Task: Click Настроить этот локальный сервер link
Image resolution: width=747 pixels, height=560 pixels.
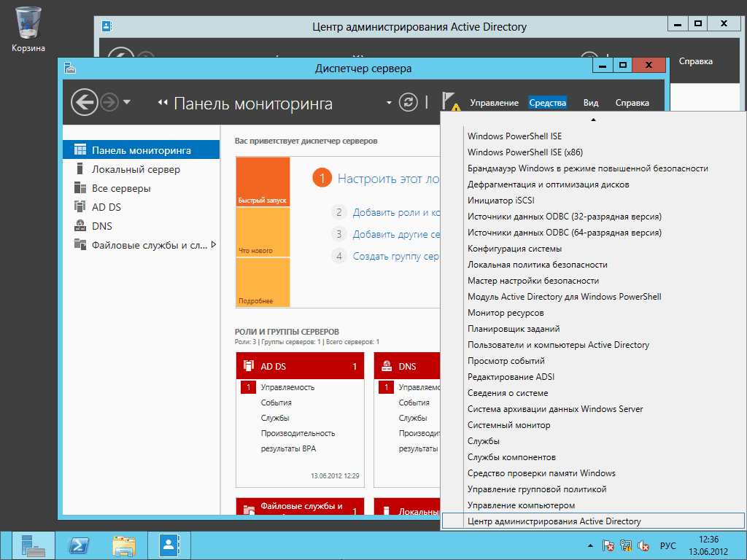Action: coord(388,179)
